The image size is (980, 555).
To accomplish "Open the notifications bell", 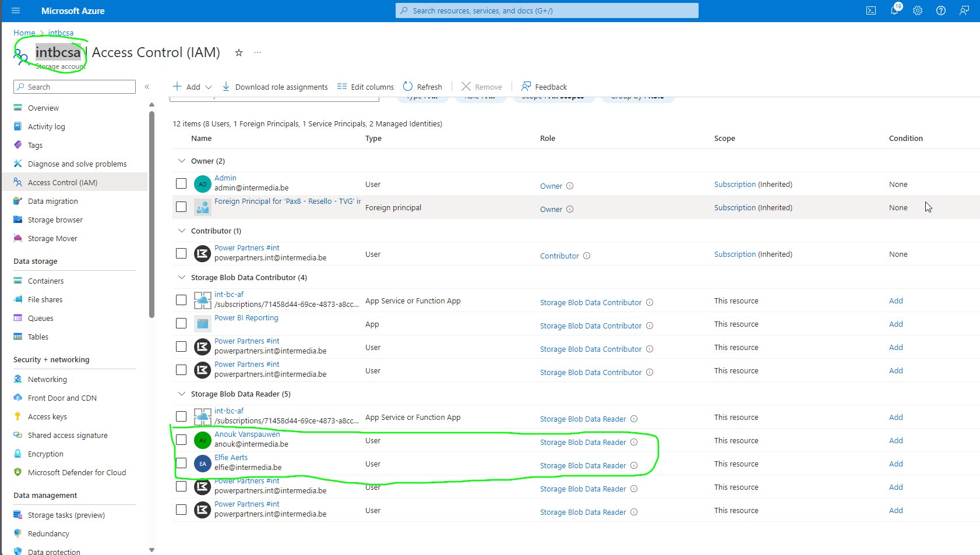I will [894, 10].
